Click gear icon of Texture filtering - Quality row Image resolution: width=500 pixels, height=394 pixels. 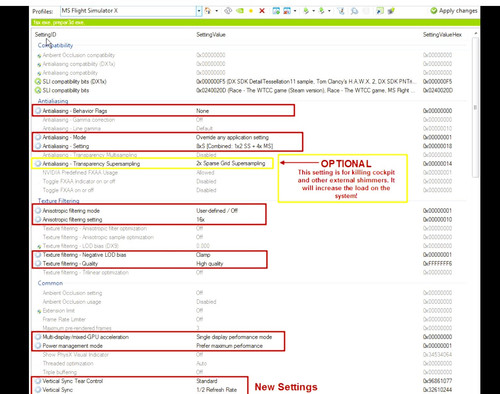tap(38, 263)
